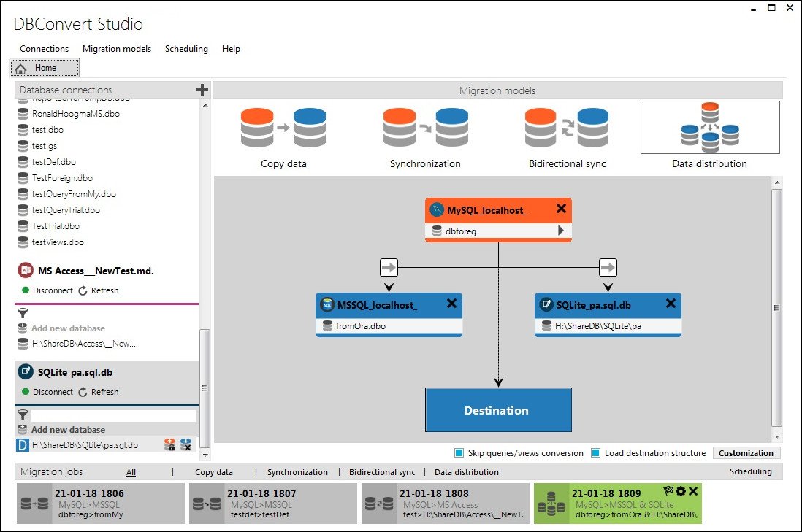The height and width of the screenshot is (532, 802).
Task: Toggle Load destination structure checkbox
Action: tap(595, 452)
